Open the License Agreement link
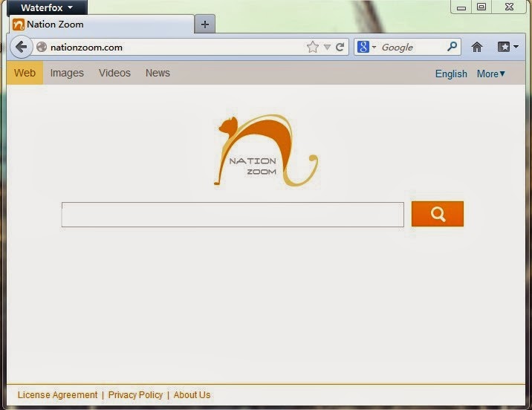Viewport: 532px width, 410px height. (57, 395)
